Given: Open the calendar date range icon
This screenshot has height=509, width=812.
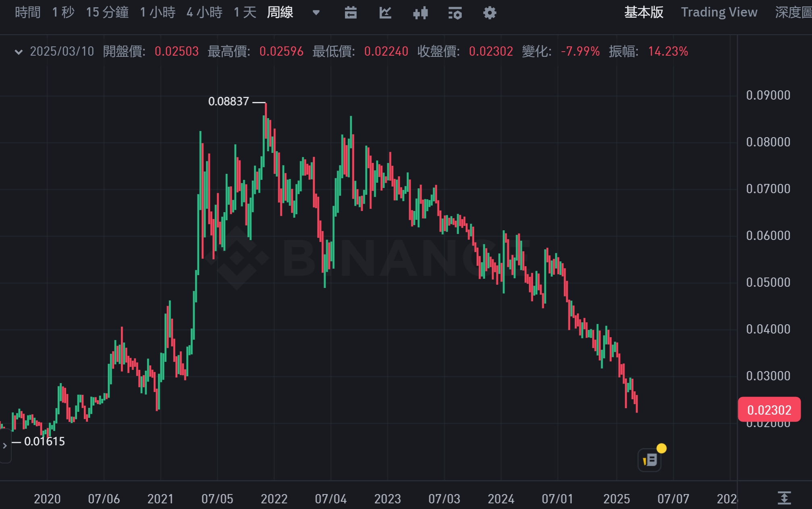Looking at the screenshot, I should pyautogui.click(x=351, y=13).
